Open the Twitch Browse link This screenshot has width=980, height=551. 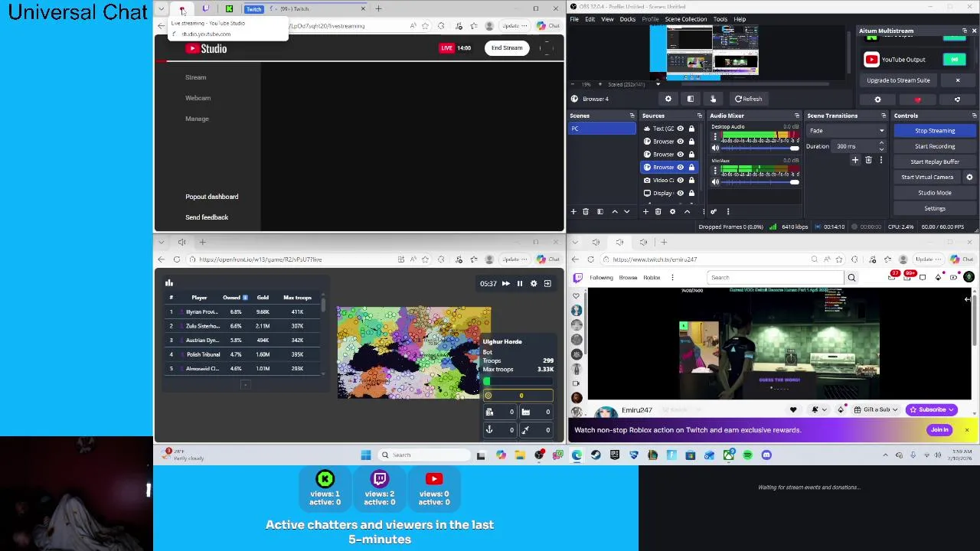click(x=628, y=278)
